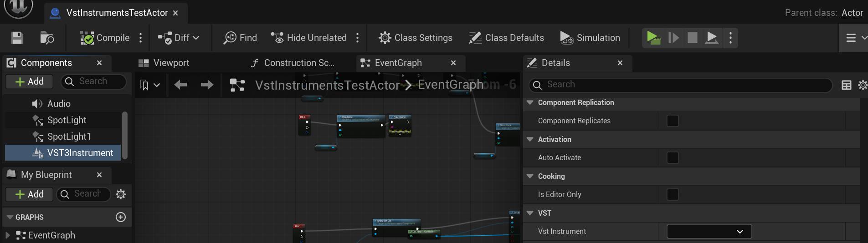The image size is (868, 243).
Task: Stop the play session
Action: point(693,38)
